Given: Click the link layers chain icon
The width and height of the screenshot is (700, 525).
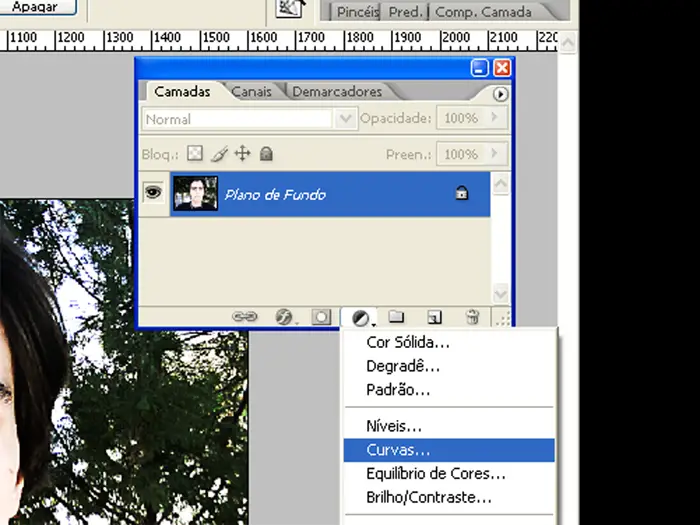Looking at the screenshot, I should pyautogui.click(x=244, y=317).
